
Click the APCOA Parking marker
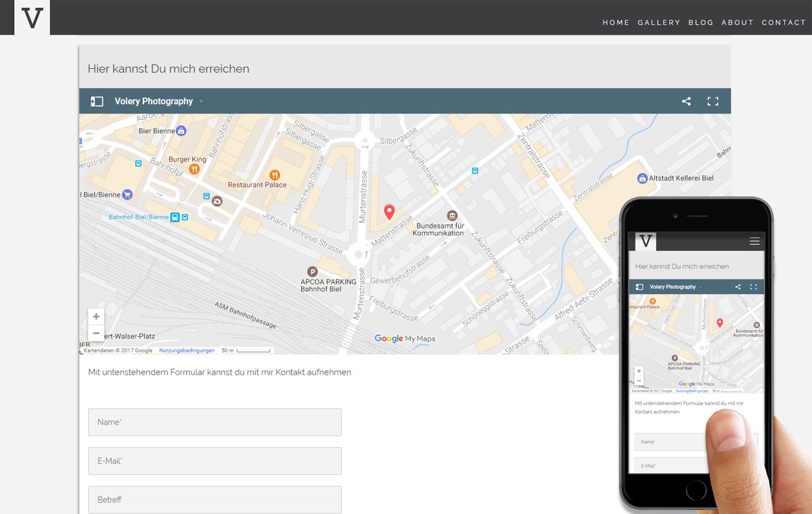(x=313, y=271)
